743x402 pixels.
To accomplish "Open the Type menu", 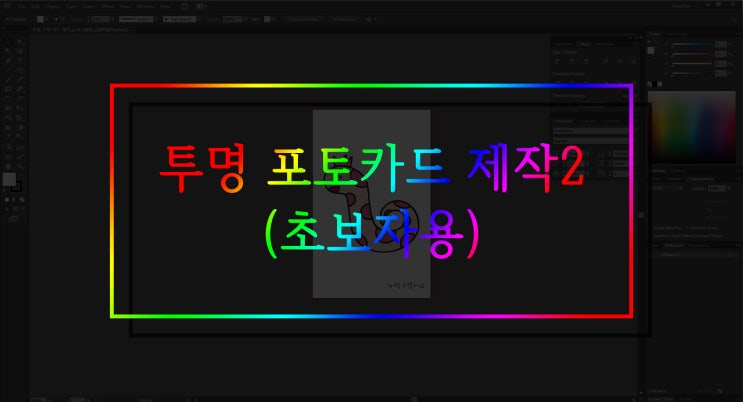I will click(x=71, y=6).
